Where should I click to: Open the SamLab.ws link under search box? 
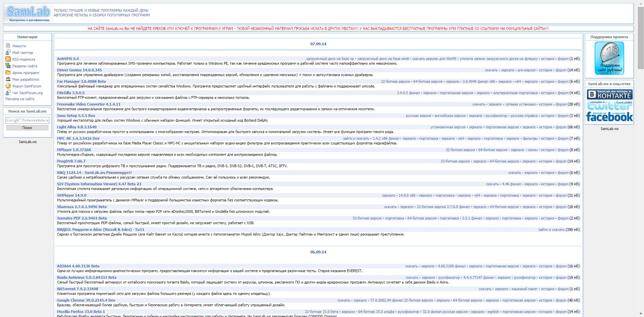tap(28, 142)
